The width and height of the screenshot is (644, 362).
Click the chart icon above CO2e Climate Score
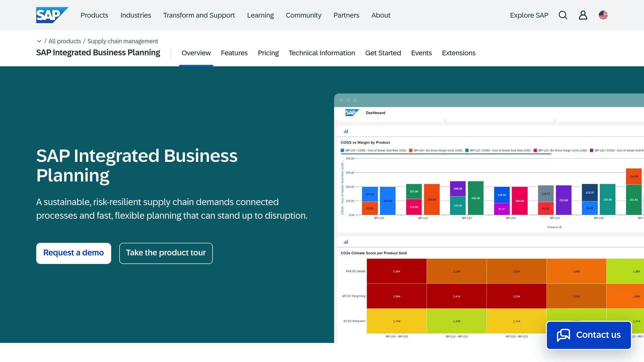[346, 242]
